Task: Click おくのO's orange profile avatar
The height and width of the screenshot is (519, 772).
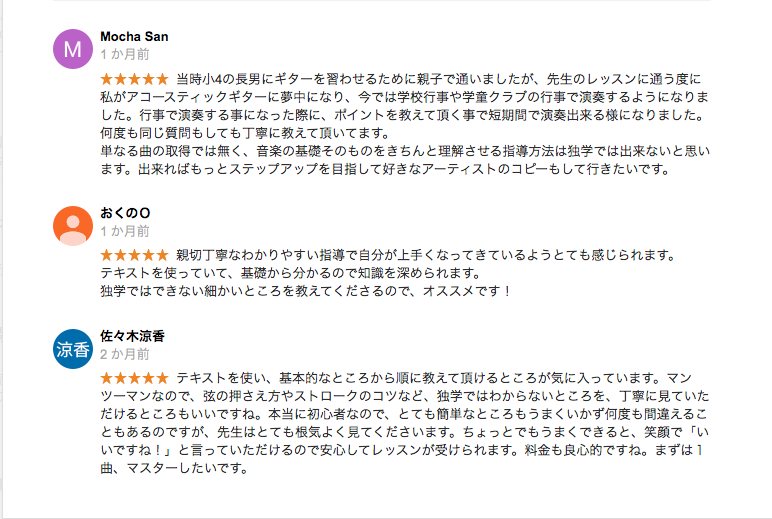Action: tap(71, 226)
